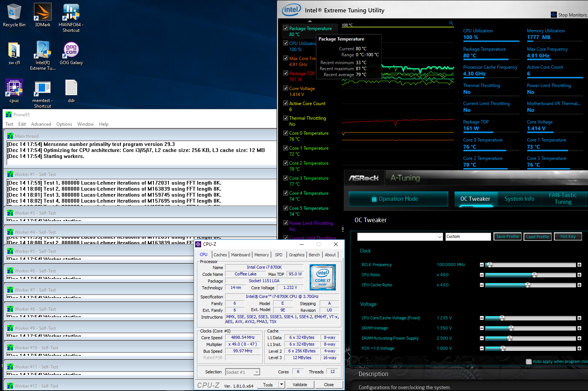The width and height of the screenshot is (588, 391).
Task: Click the Intel logo in Extreme Tuning Utility
Action: tap(291, 10)
